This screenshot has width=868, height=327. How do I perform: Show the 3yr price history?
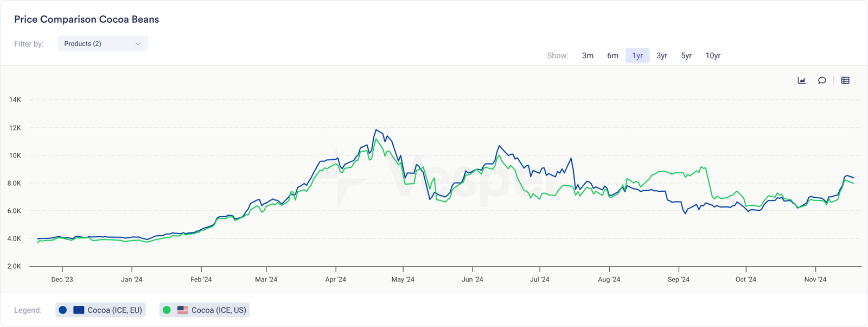[x=662, y=55]
